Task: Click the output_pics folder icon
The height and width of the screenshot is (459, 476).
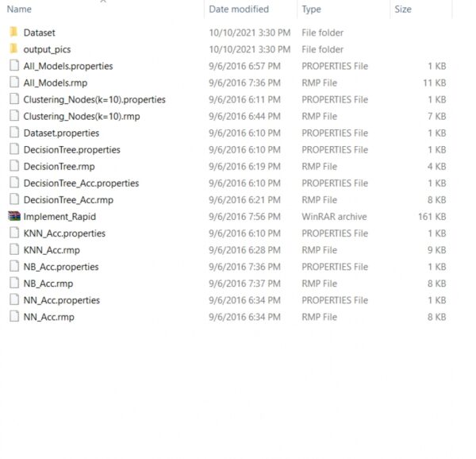Action: click(x=13, y=48)
